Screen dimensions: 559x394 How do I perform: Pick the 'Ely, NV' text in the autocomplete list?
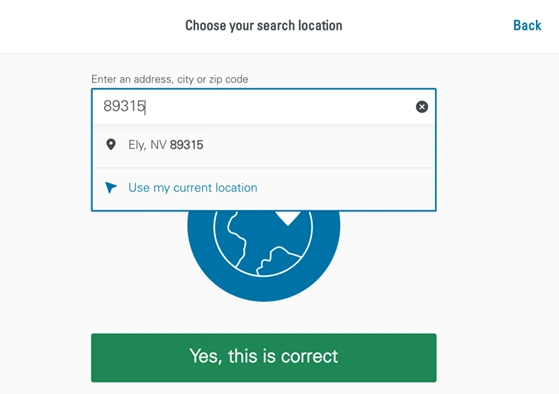click(147, 145)
